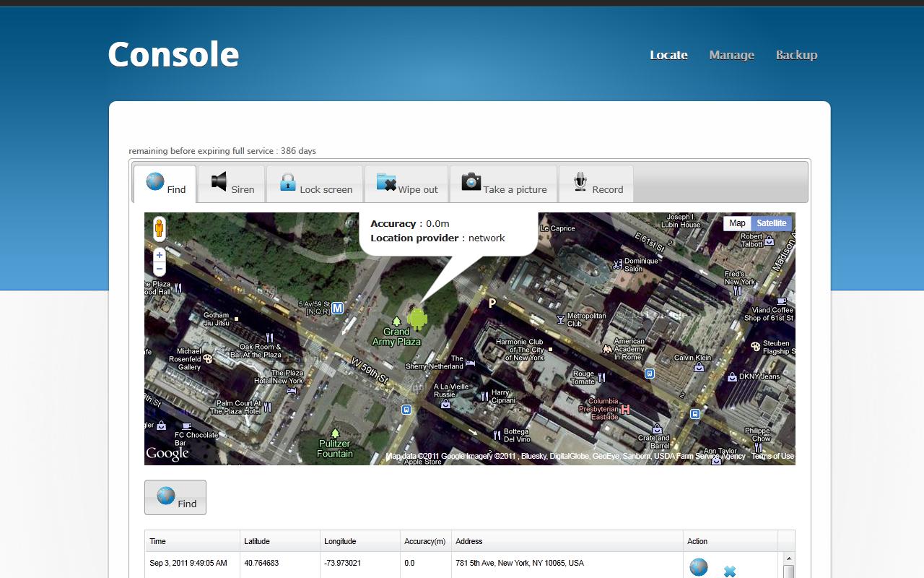Image resolution: width=924 pixels, height=578 pixels.
Task: Click the Dominique Salon scissors icon
Action: click(617, 265)
